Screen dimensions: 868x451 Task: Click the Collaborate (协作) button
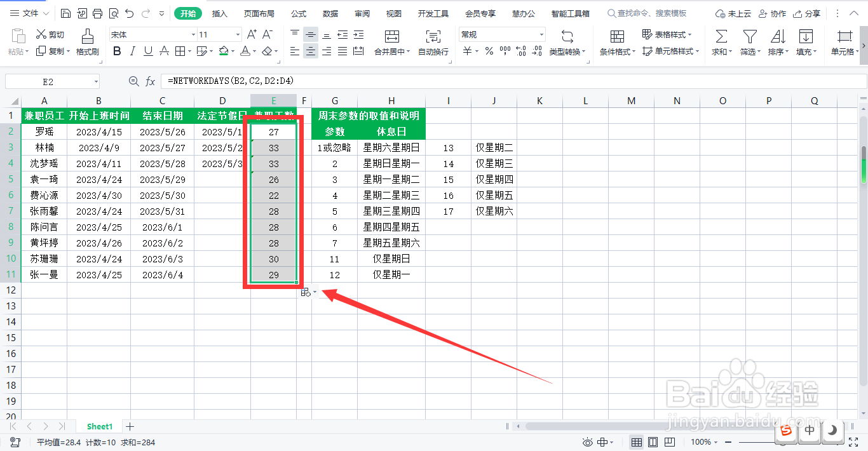[x=771, y=13]
